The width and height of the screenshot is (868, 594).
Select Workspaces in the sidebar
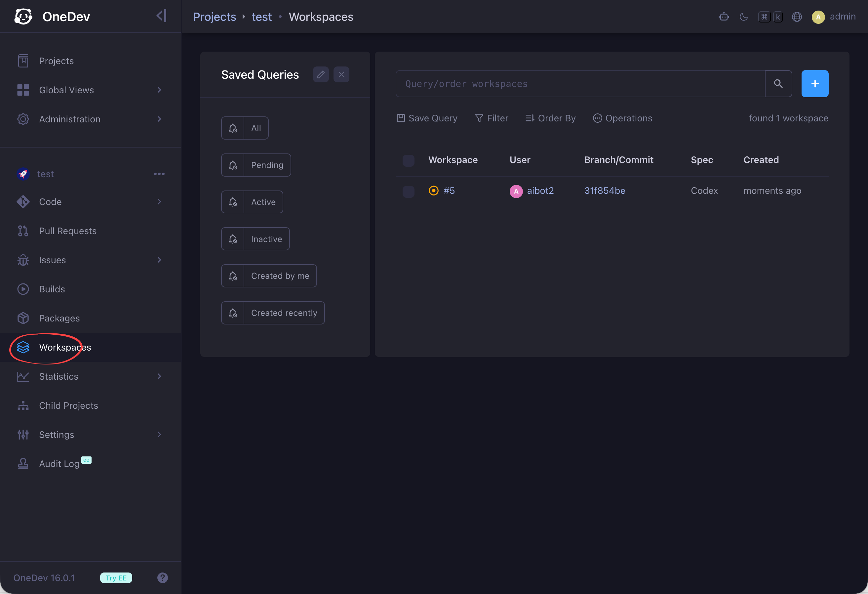tap(90, 348)
